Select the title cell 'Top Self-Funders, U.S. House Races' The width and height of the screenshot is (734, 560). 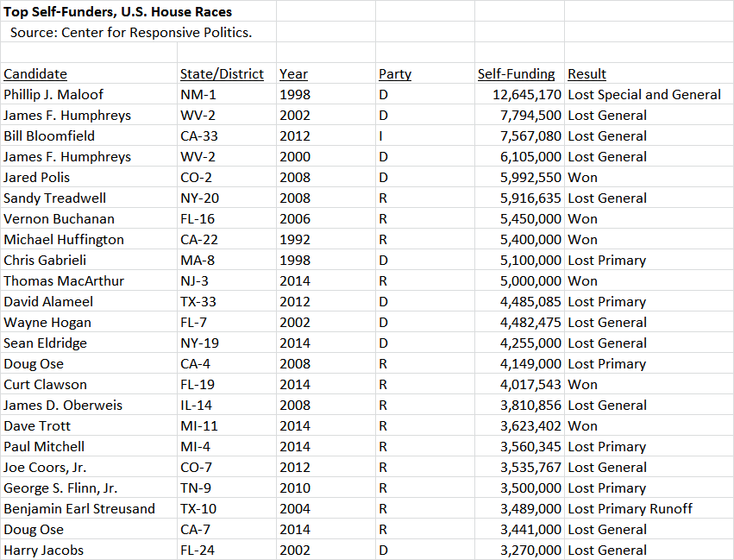click(x=139, y=11)
